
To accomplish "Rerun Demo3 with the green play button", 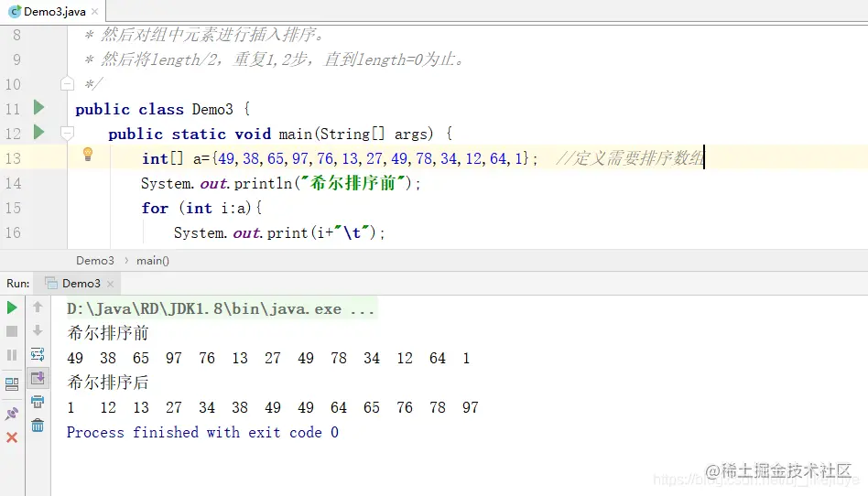I will pos(12,307).
